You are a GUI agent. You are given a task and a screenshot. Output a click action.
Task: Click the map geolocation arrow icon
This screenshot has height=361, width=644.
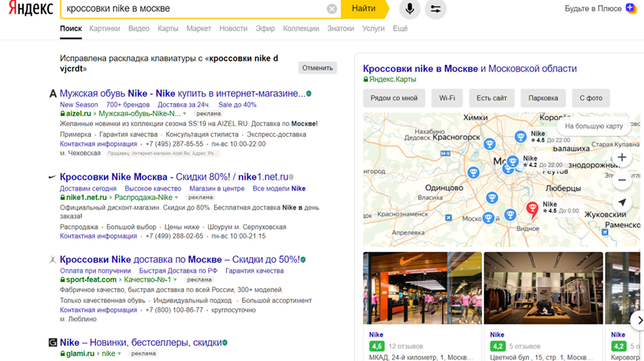(622, 203)
